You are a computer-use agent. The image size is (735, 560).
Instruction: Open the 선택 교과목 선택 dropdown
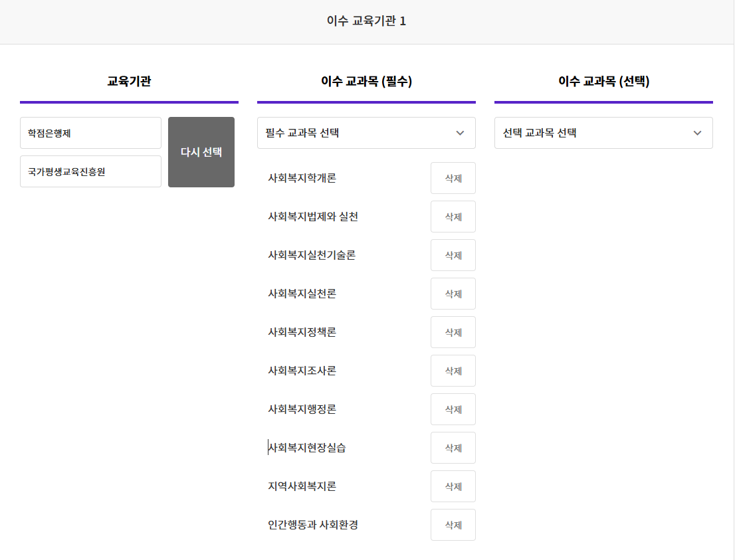click(x=603, y=133)
